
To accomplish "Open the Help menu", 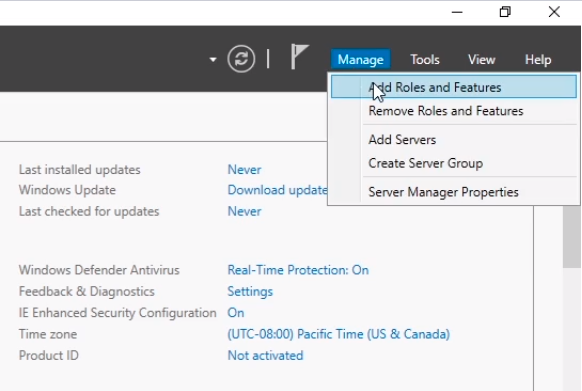I will (538, 59).
